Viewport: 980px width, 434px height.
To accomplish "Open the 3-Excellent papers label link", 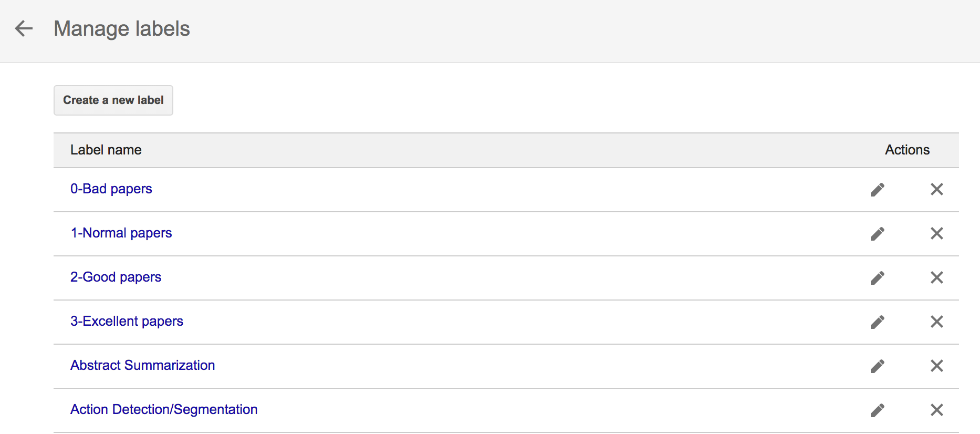I will point(127,322).
